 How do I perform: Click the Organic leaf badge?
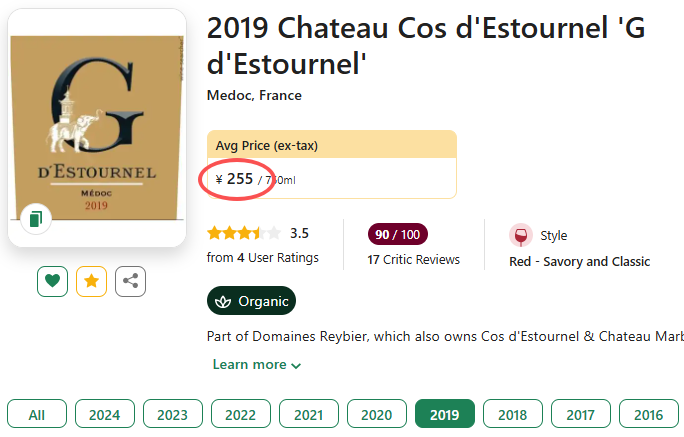click(x=251, y=301)
